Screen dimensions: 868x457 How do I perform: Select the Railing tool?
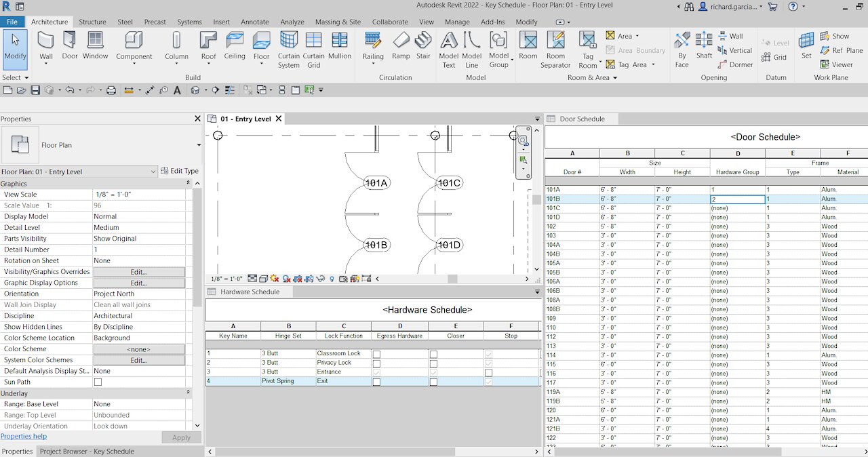coord(373,47)
